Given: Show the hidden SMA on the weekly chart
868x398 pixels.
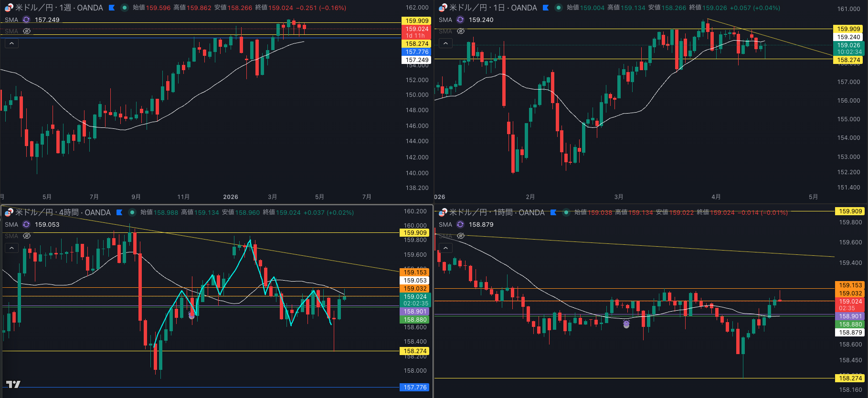Looking at the screenshot, I should pyautogui.click(x=27, y=31).
